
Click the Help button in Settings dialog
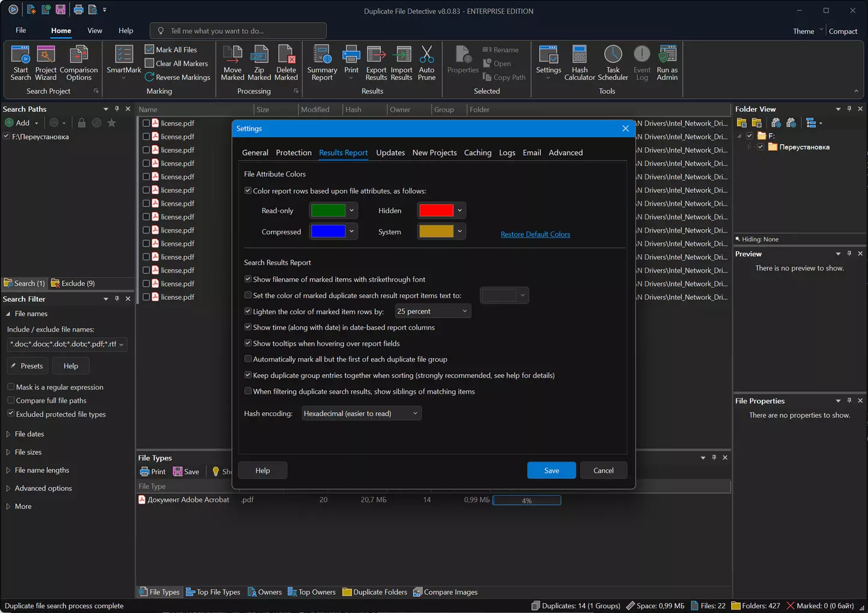tap(263, 471)
